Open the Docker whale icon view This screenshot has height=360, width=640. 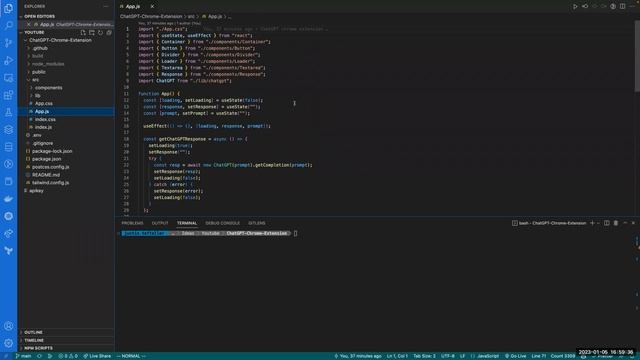(8, 199)
